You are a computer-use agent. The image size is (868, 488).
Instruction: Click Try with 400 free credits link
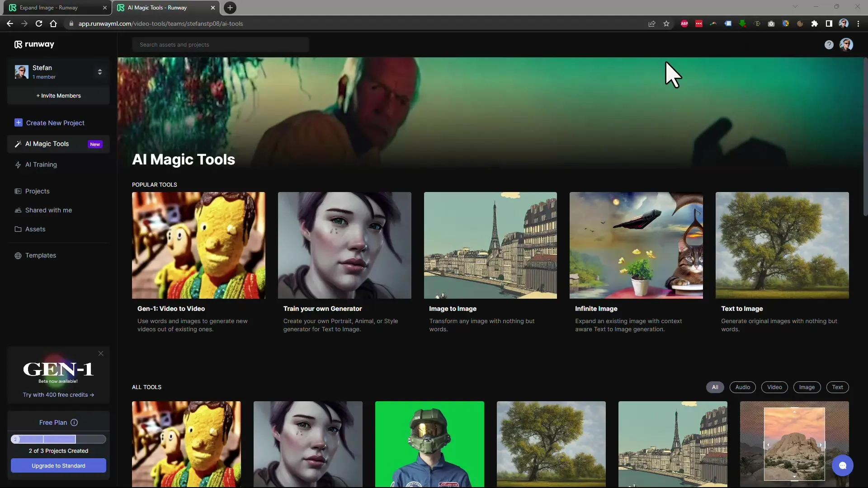pyautogui.click(x=58, y=395)
